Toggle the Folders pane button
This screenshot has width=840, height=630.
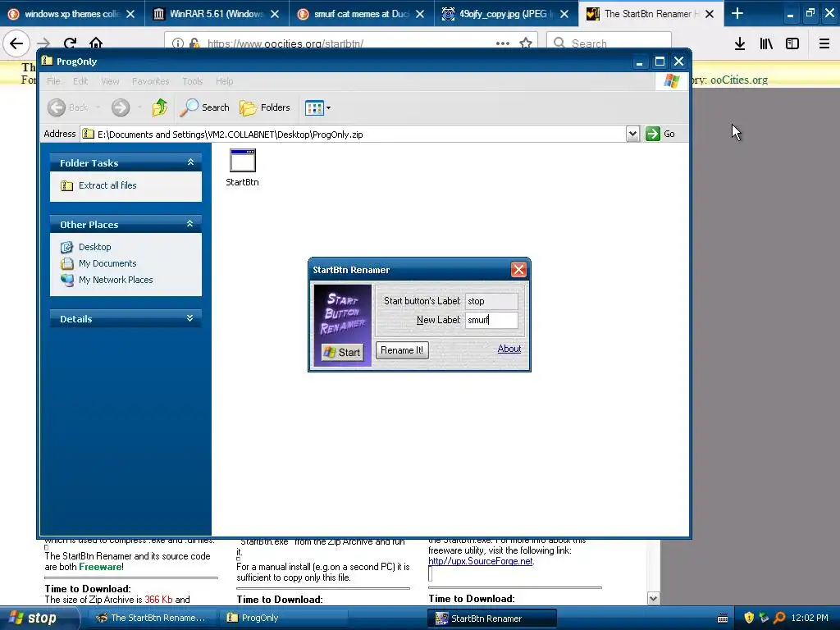pos(265,107)
